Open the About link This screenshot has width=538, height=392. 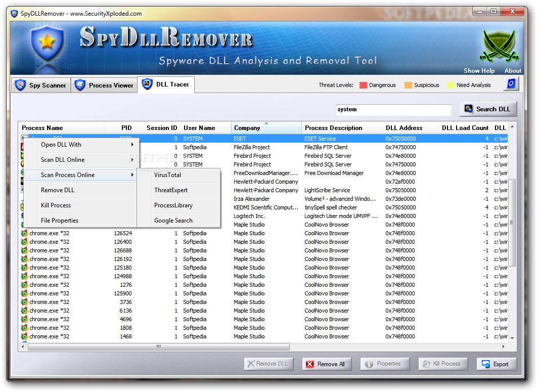(513, 71)
